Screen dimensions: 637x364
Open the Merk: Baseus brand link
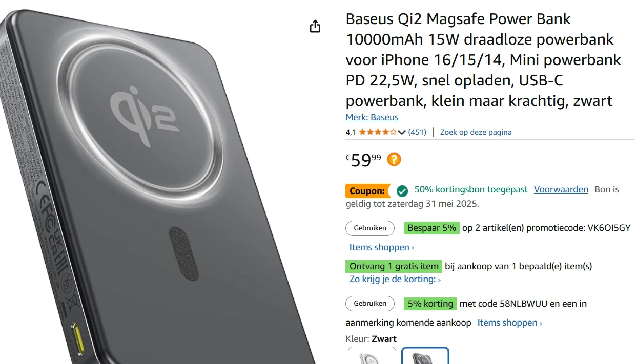pyautogui.click(x=372, y=117)
